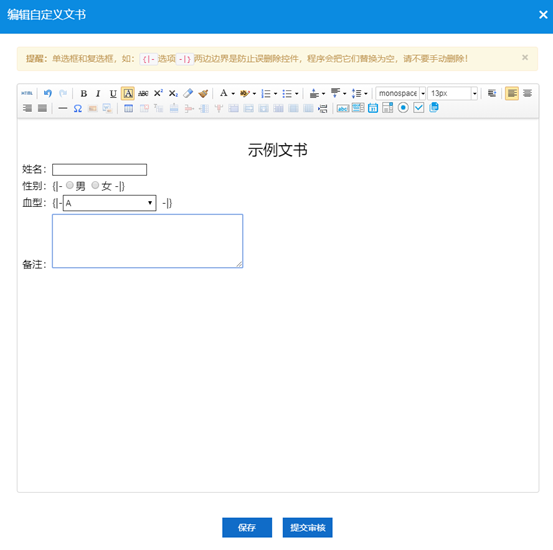Undo the last edit

pyautogui.click(x=48, y=93)
